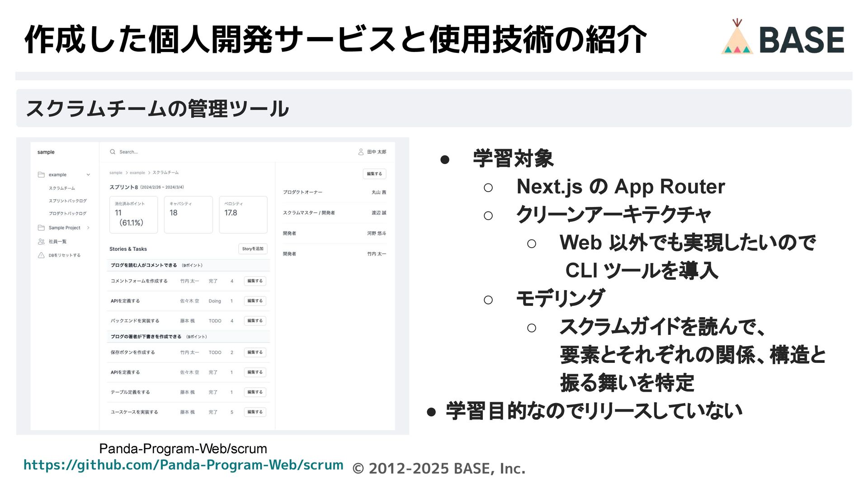Click the 学習目的なのでリリースしていない bullet

(x=594, y=411)
